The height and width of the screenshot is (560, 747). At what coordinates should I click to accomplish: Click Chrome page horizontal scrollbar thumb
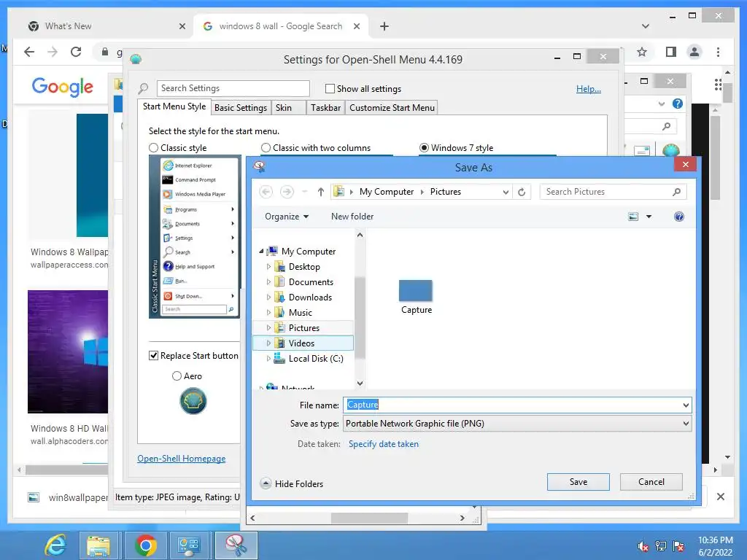click(x=66, y=470)
